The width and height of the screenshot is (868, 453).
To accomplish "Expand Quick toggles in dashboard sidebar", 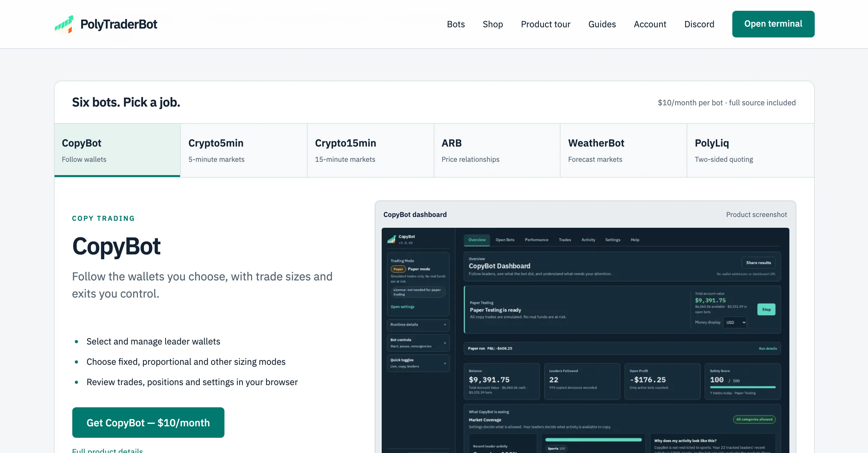I will tap(418, 363).
